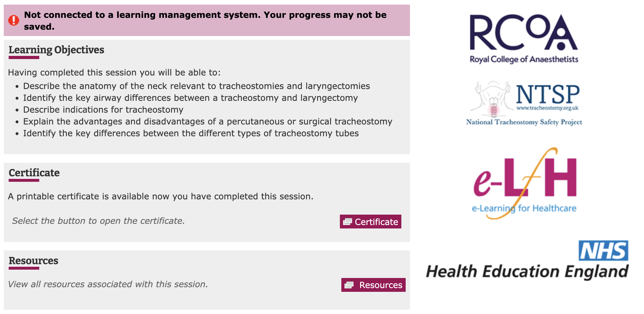Click the Royal College of Anaesthetists caption
Viewport: 644px width, 314px height.
[524, 59]
